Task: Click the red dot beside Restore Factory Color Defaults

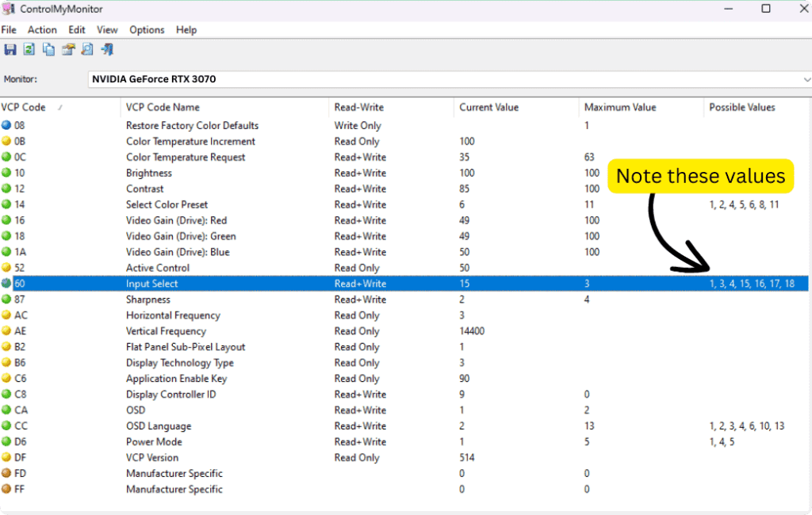Action: point(7,125)
